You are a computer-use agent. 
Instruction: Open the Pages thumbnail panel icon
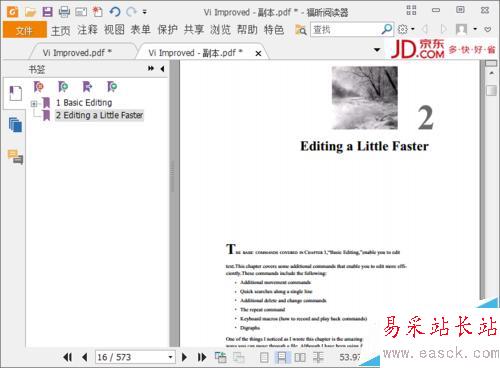coord(15,125)
